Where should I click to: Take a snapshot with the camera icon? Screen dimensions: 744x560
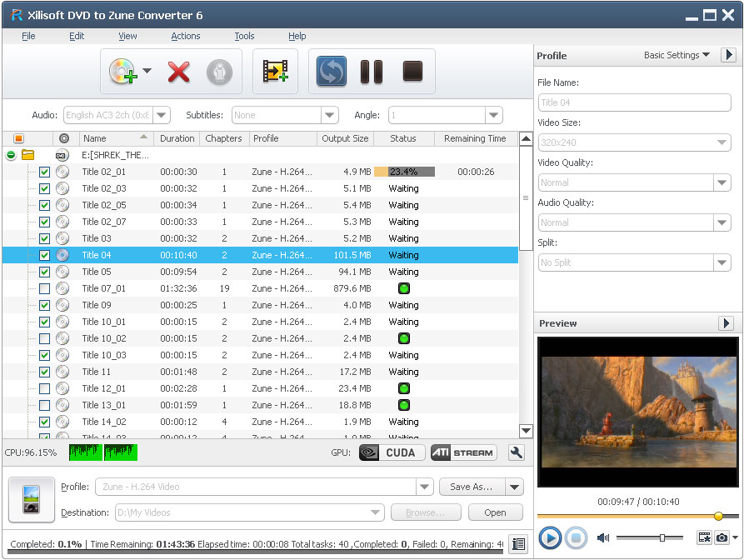[722, 537]
